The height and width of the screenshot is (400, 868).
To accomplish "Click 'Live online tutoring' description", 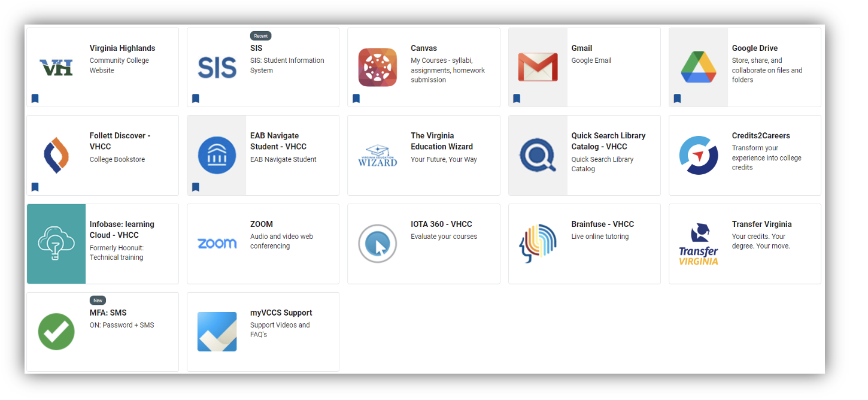I will coord(600,237).
